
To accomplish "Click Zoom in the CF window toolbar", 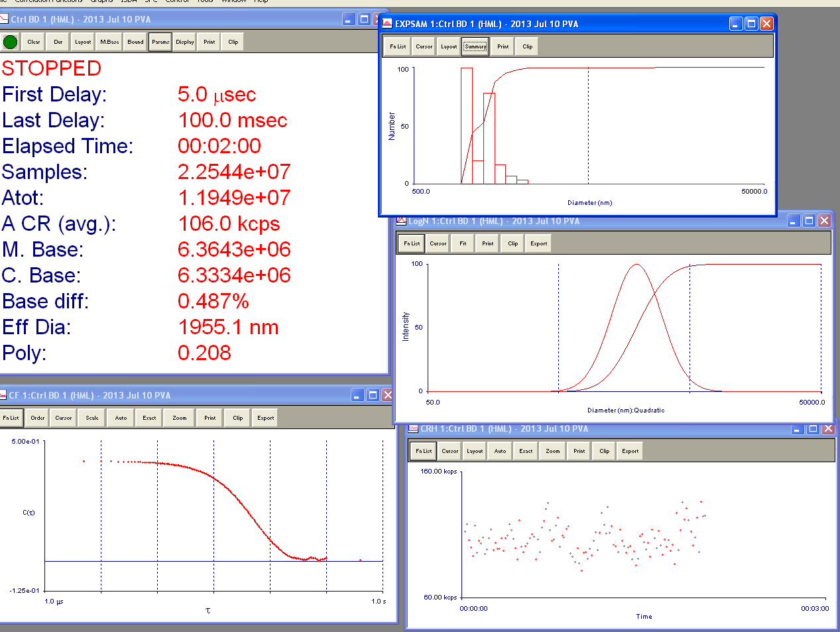I will [180, 418].
